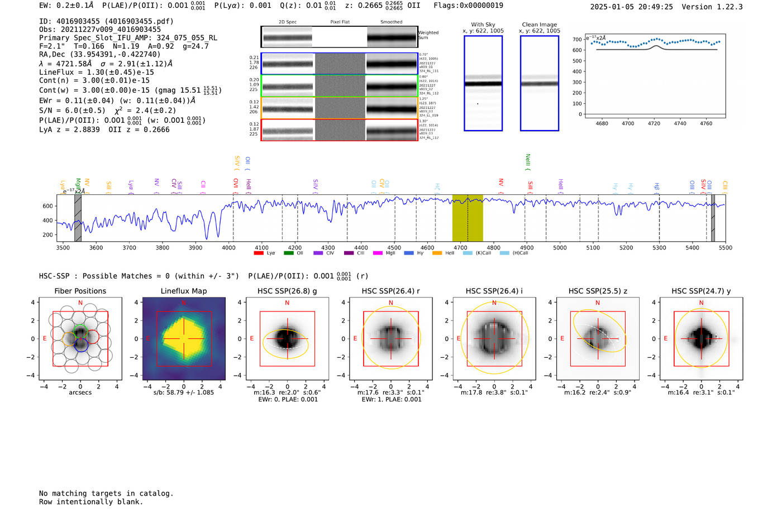Select the Weighted Sum 2D spectrum row

click(x=339, y=37)
